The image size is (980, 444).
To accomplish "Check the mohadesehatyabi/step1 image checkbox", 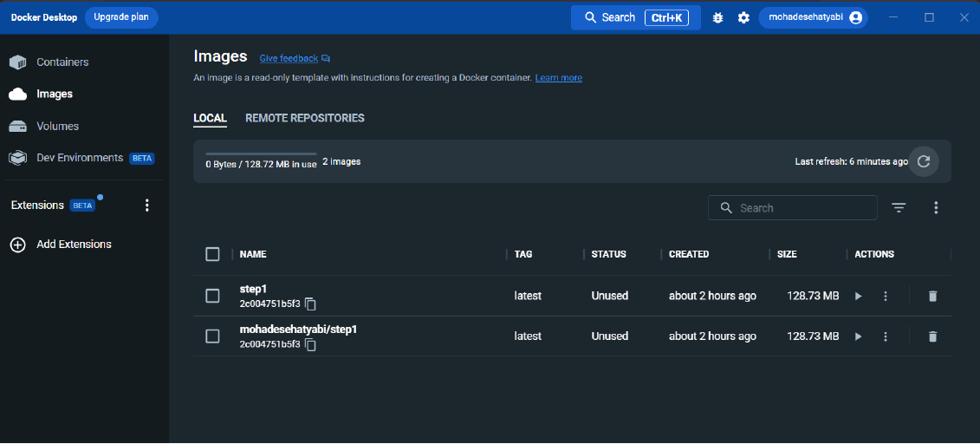I will 212,336.
